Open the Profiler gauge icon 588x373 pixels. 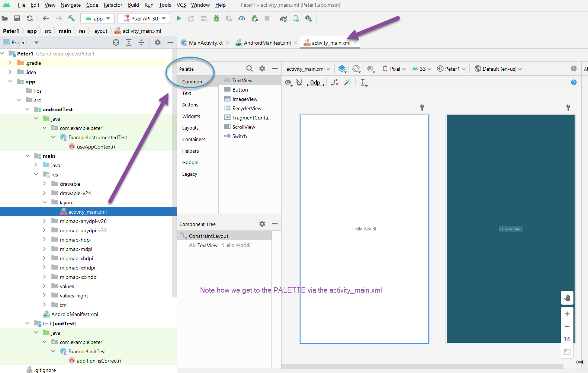[x=242, y=18]
